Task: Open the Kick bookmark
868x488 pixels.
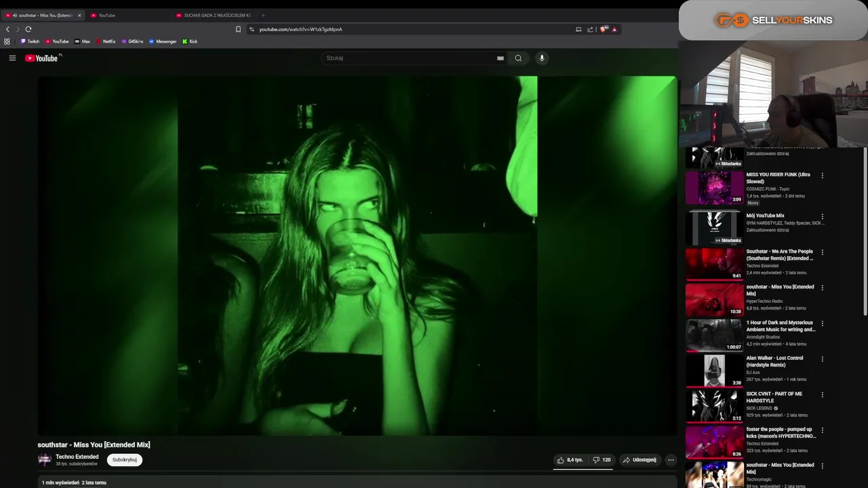Action: click(x=190, y=41)
